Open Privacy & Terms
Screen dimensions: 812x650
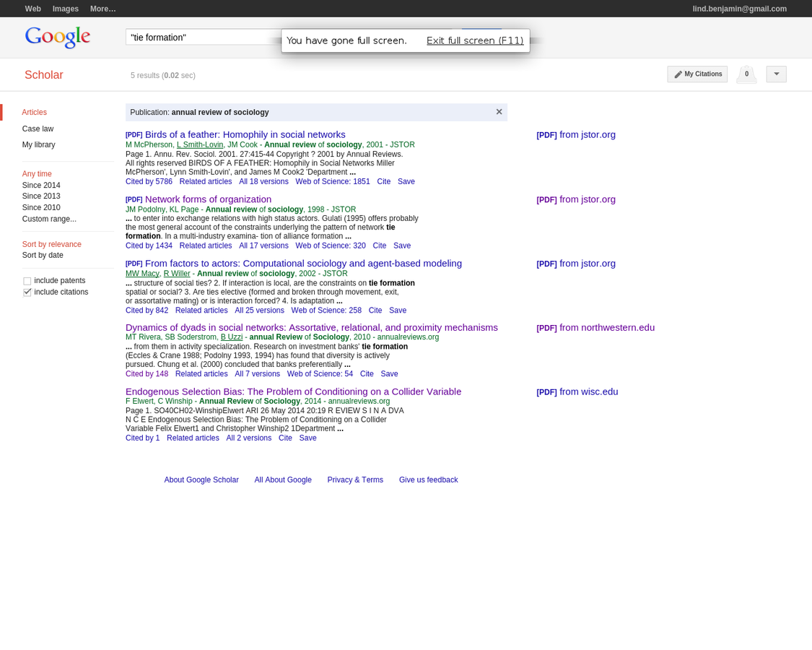(355, 480)
